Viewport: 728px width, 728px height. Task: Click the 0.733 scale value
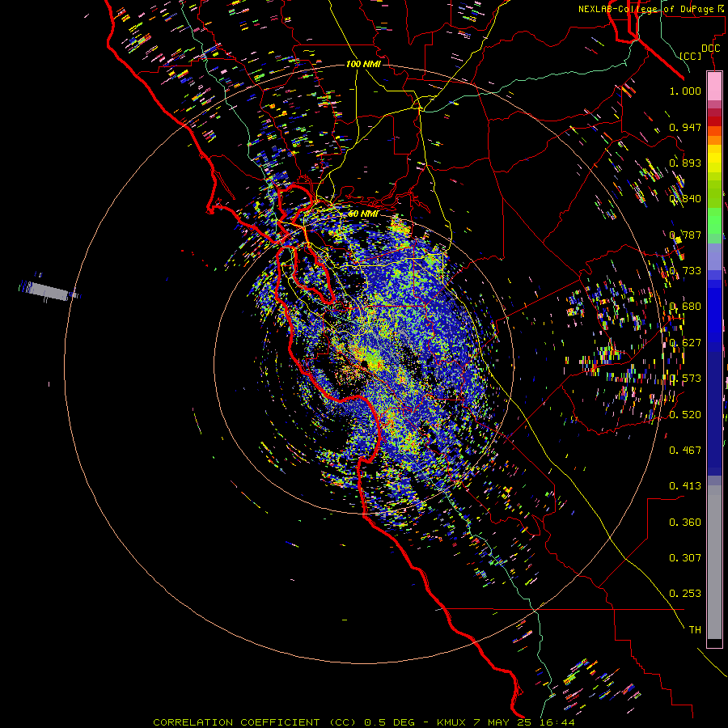point(685,270)
